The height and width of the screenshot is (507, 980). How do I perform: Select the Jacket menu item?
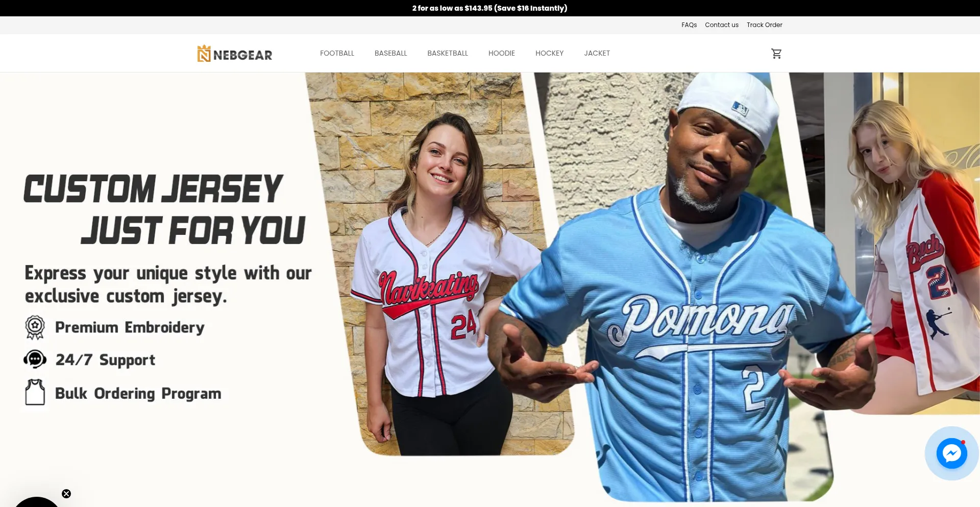[x=597, y=53]
